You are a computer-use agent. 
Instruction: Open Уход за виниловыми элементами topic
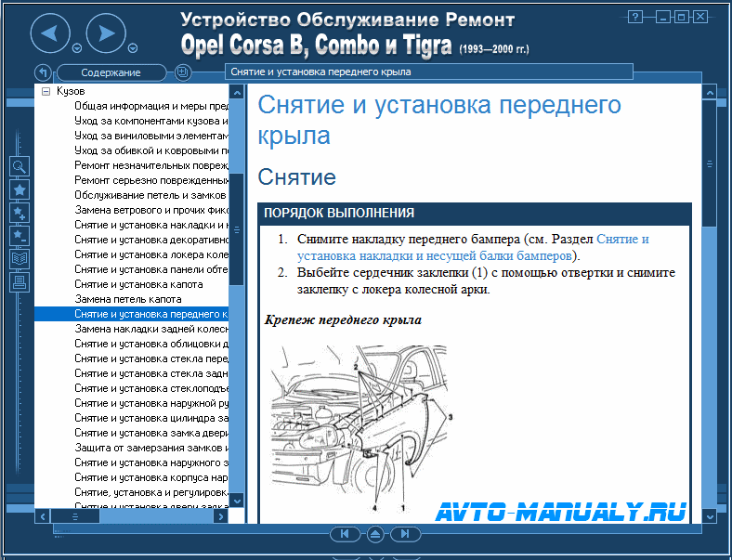[151, 136]
